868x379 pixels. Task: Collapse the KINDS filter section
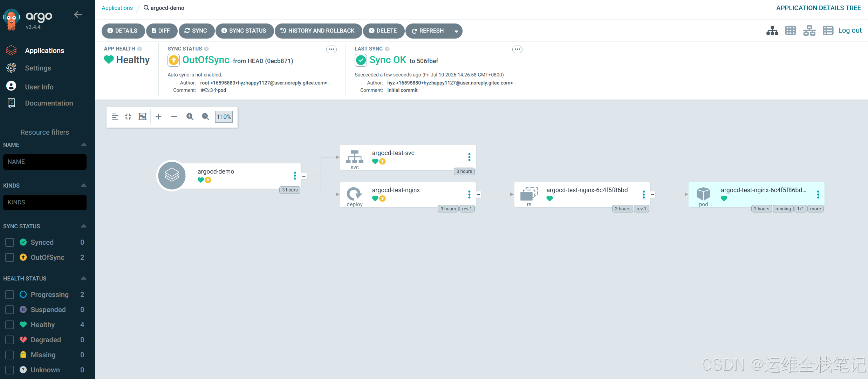click(83, 185)
